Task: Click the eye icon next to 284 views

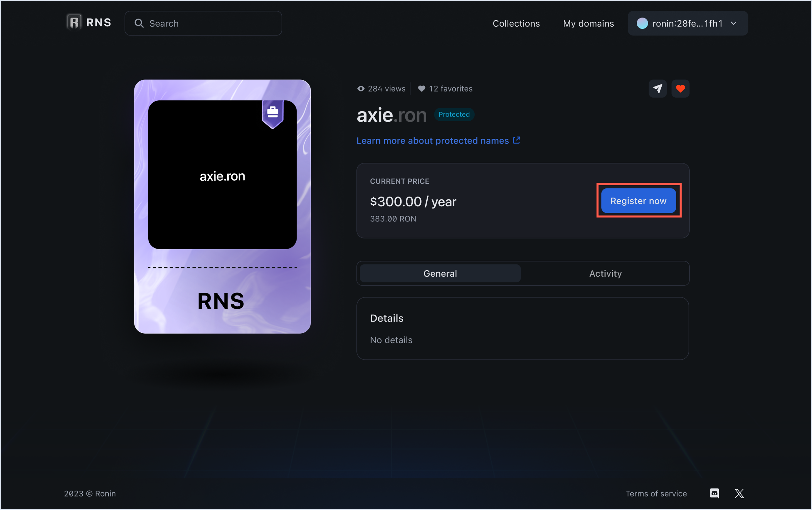Action: pos(361,89)
